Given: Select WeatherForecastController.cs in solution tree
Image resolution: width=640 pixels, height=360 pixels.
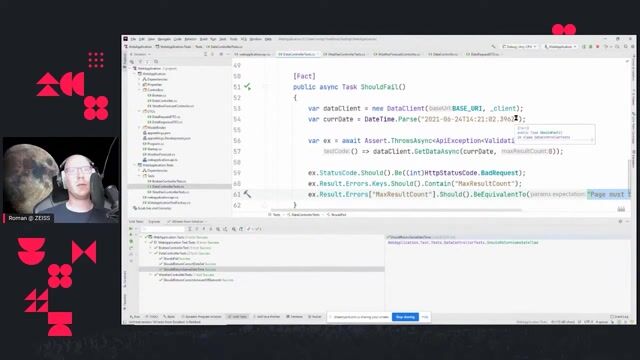Looking at the screenshot, I should [x=171, y=106].
